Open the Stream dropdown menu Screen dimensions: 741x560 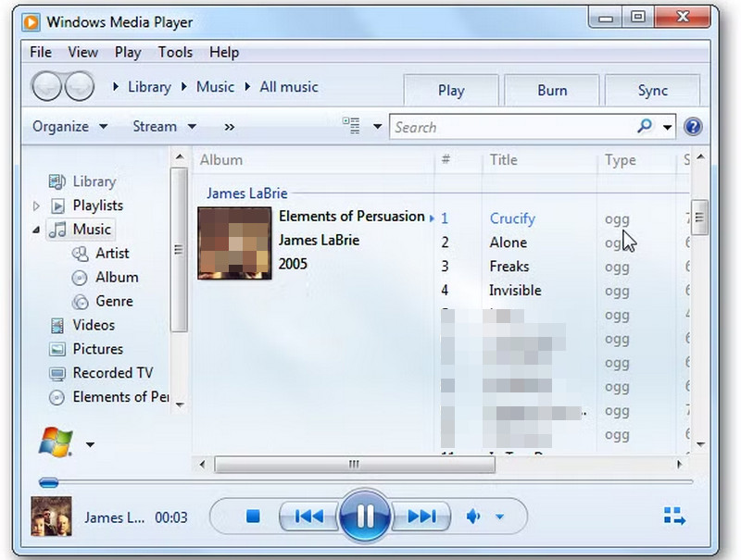coord(164,127)
